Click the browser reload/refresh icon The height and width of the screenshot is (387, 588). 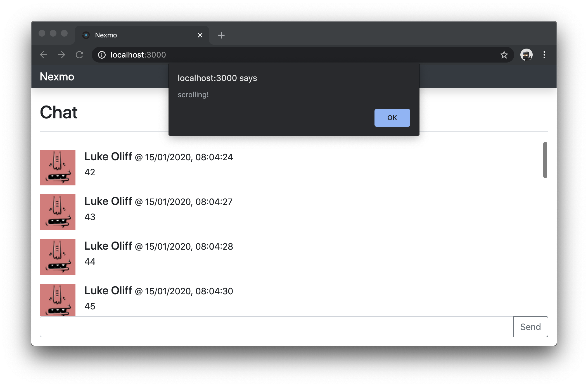[80, 55]
